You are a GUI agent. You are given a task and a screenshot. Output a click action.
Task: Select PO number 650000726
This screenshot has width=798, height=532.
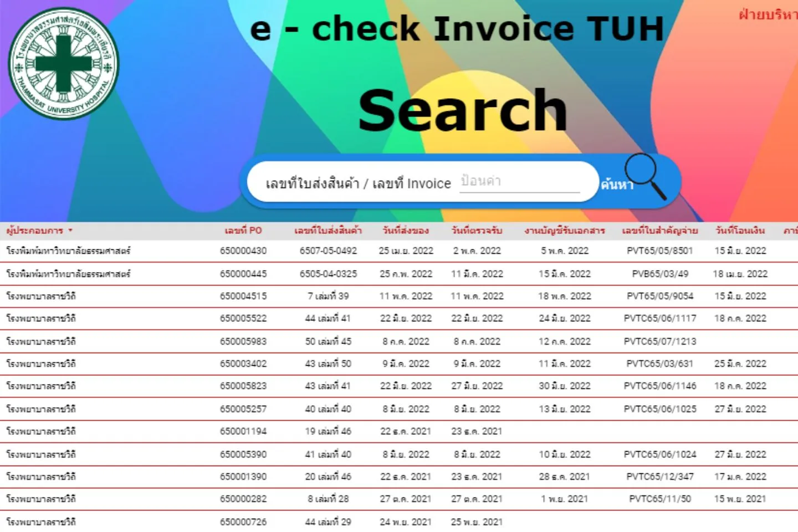[x=243, y=522]
